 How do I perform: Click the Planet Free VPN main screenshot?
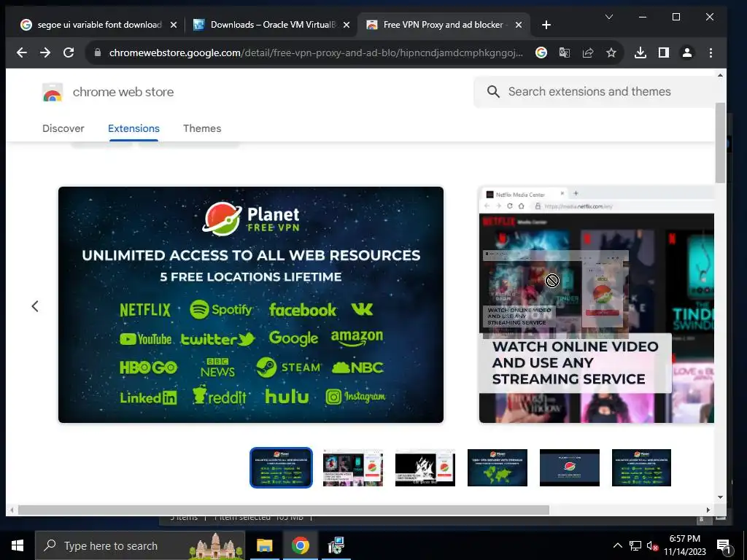tap(251, 305)
